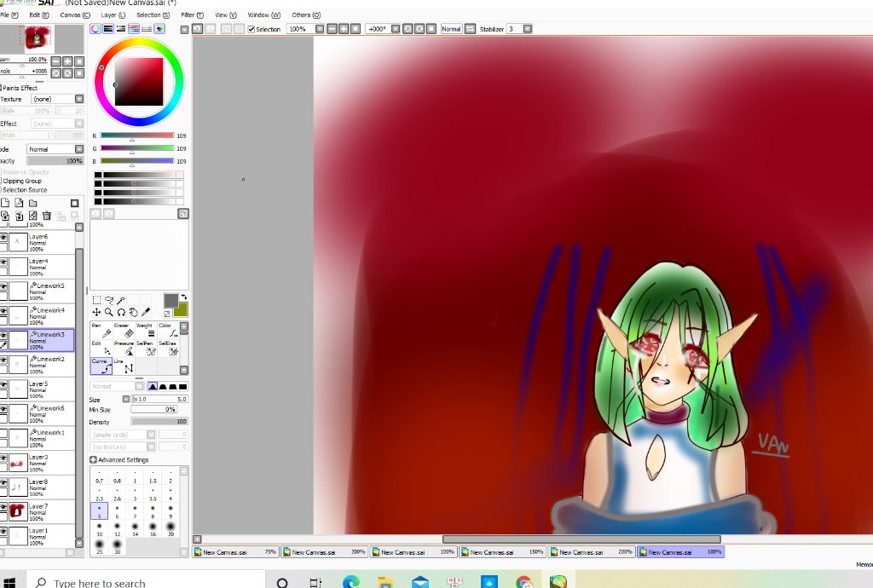The image size is (873, 588).
Task: Switch to the New Canvas.sai 75% tab
Action: (235, 552)
